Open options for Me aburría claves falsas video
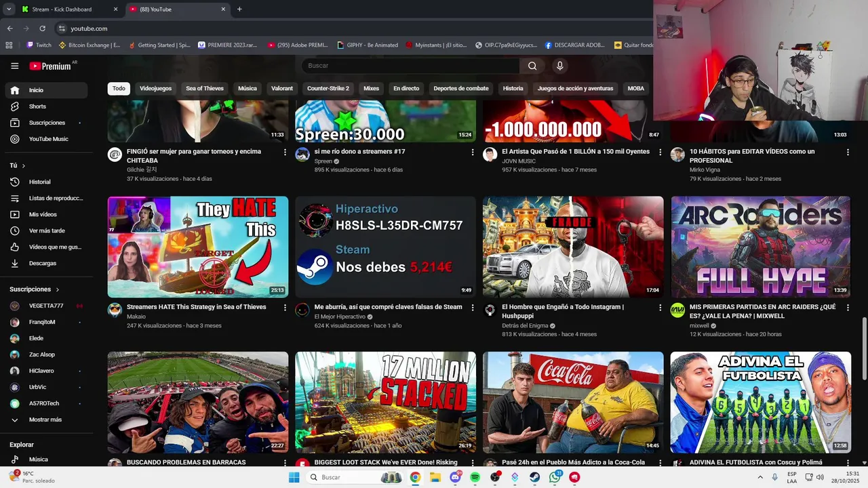 473,308
